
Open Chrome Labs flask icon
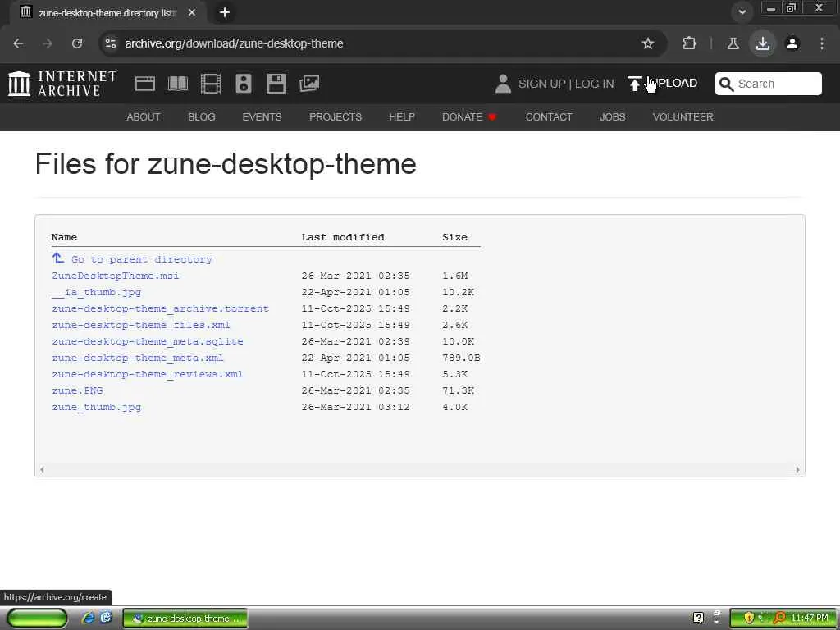[733, 43]
